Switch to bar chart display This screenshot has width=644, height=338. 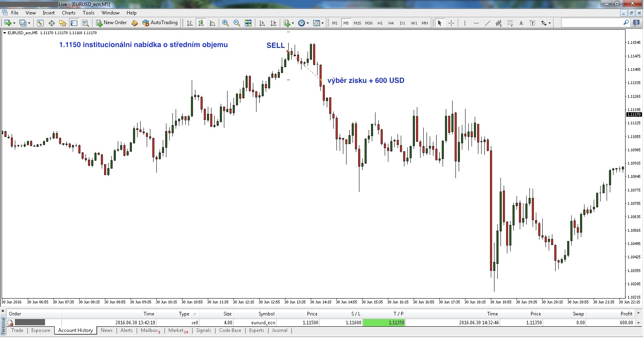click(190, 23)
